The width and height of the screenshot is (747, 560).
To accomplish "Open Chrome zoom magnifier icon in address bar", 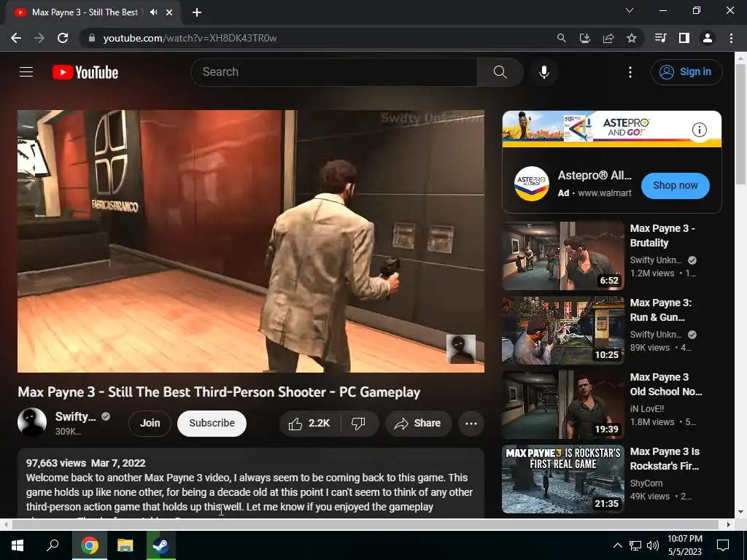I will (x=561, y=38).
